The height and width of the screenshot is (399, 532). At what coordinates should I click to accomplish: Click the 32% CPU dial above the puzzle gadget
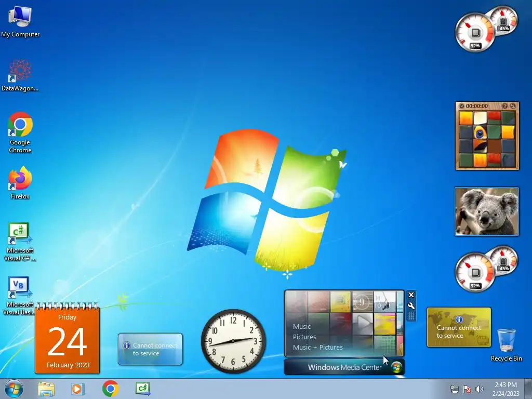[x=475, y=33]
